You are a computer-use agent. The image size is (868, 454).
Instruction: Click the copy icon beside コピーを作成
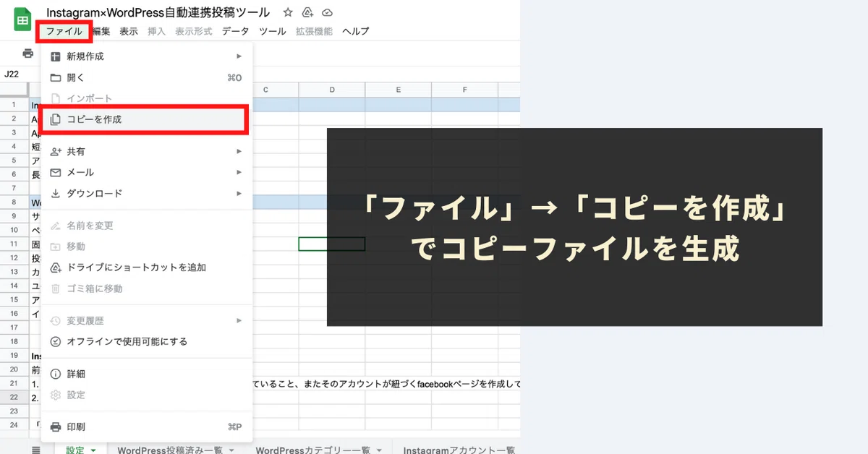coord(56,119)
